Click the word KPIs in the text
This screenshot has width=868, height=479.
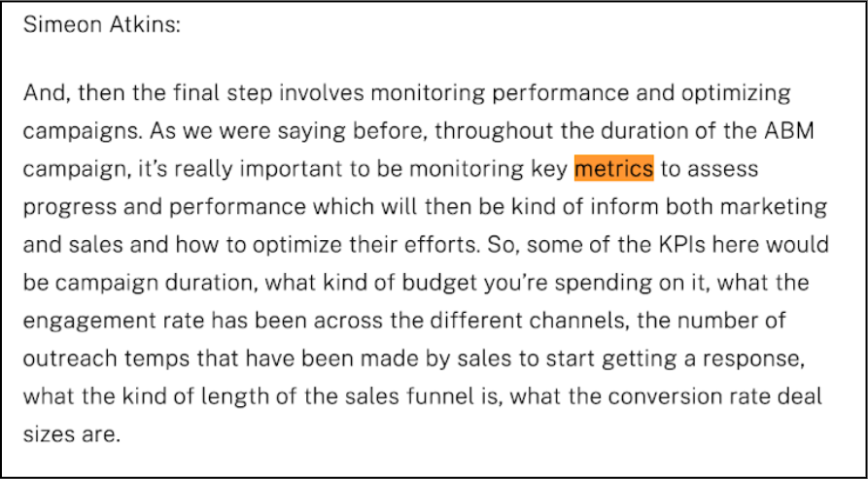click(x=680, y=244)
